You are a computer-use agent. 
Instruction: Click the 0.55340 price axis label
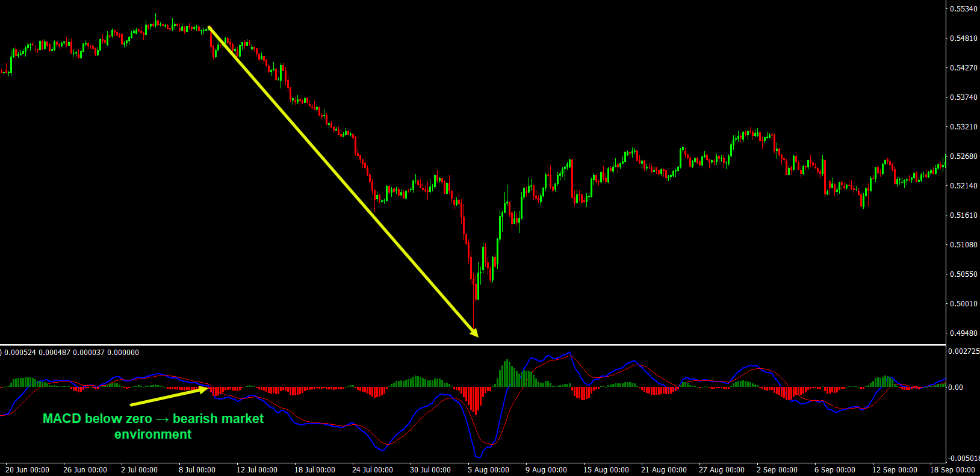(x=963, y=9)
